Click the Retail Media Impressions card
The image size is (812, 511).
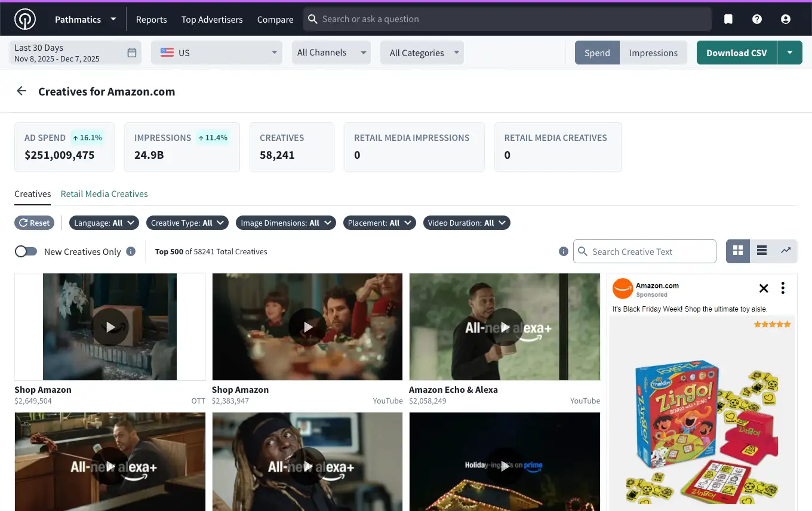click(x=414, y=147)
